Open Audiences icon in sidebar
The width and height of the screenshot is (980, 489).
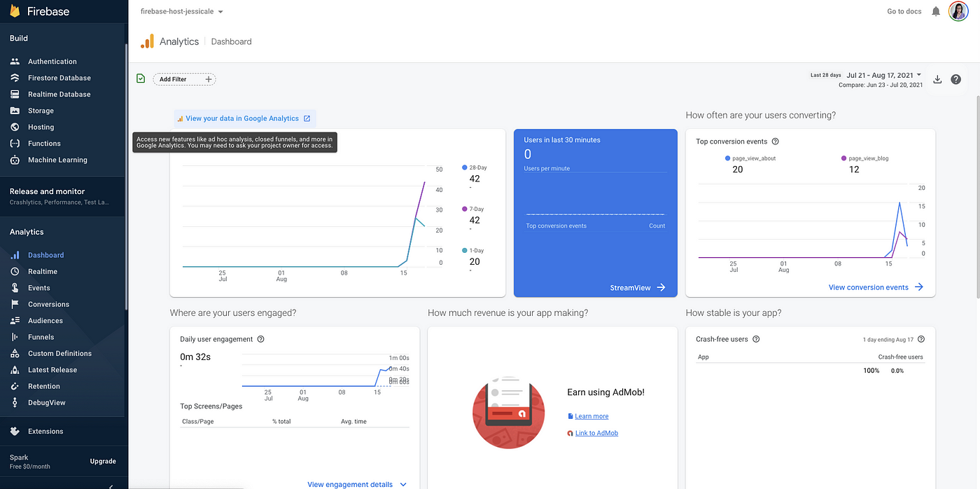(15, 321)
